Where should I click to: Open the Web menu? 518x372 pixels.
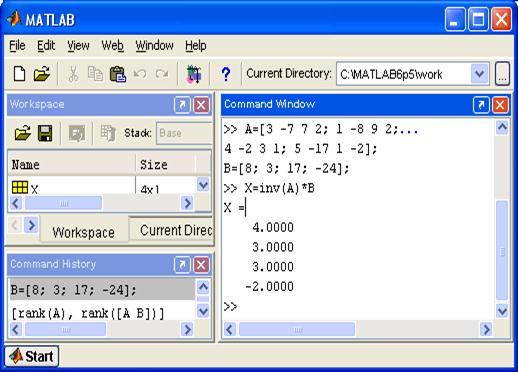113,46
